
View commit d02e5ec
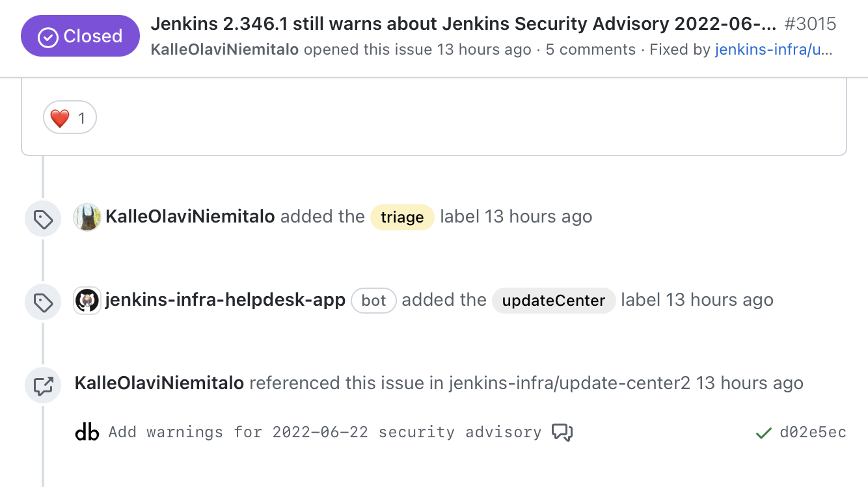(813, 432)
